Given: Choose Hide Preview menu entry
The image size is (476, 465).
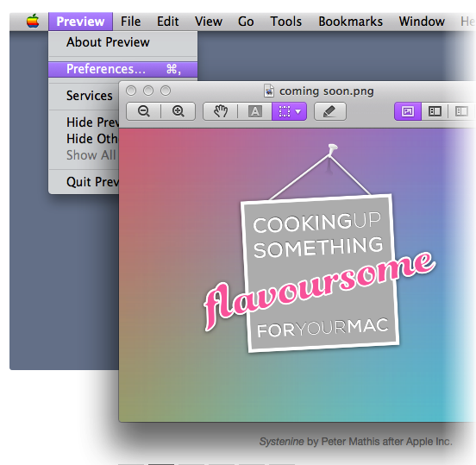Looking at the screenshot, I should [84, 123].
